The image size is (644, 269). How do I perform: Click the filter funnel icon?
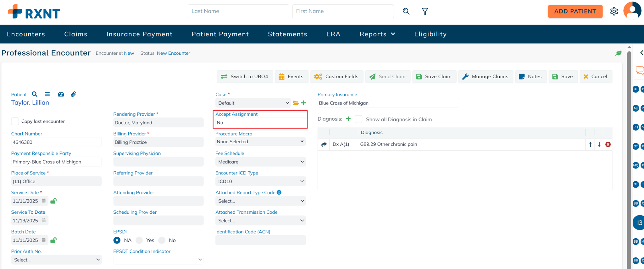425,12
